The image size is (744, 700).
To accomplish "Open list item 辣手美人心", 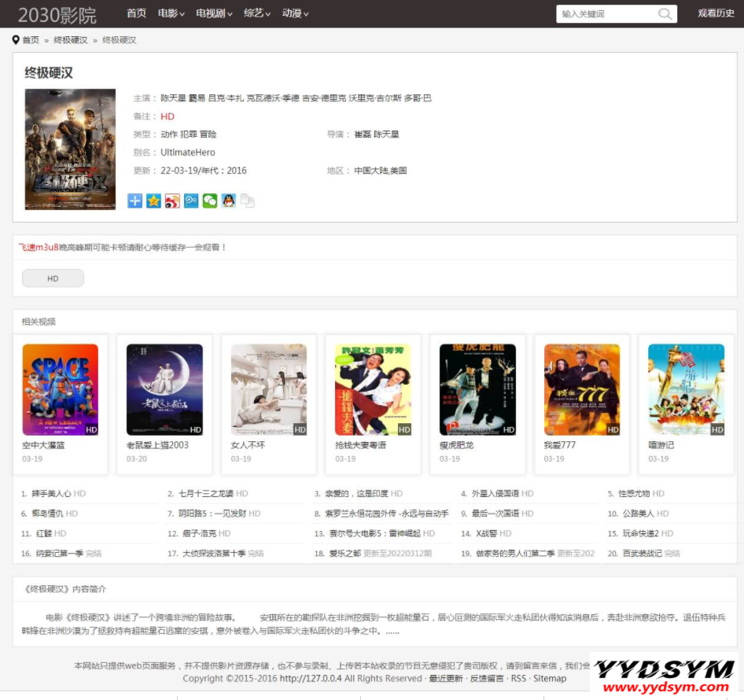I will click(51, 494).
